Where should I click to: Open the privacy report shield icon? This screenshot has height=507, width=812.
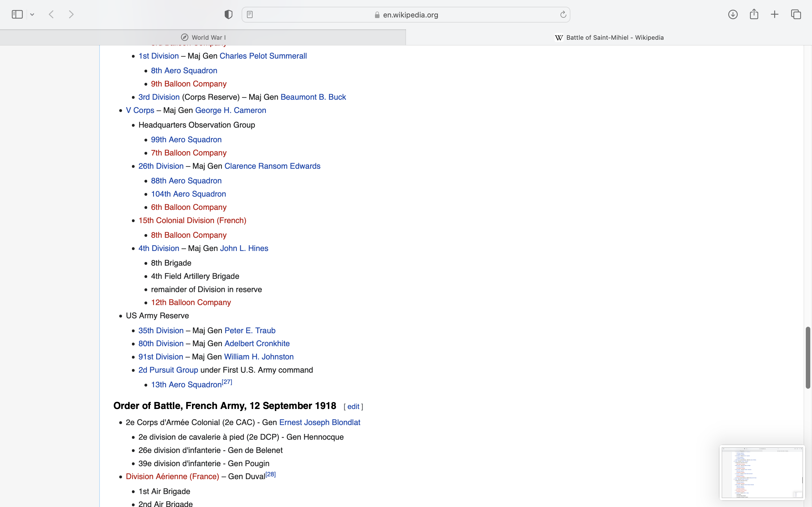click(x=228, y=14)
